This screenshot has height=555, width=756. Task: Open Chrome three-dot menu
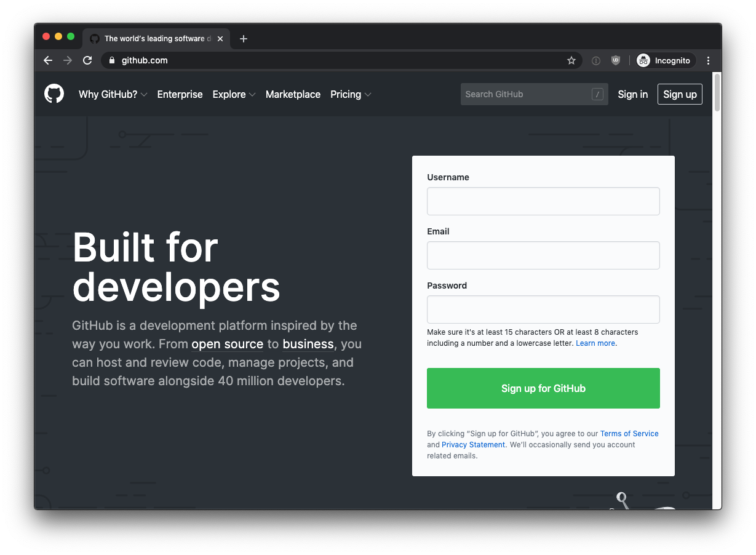point(708,60)
